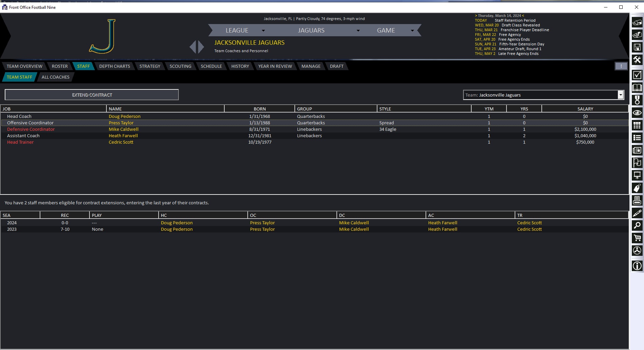Open the SCOUTING tab
The width and height of the screenshot is (644, 350).
180,66
